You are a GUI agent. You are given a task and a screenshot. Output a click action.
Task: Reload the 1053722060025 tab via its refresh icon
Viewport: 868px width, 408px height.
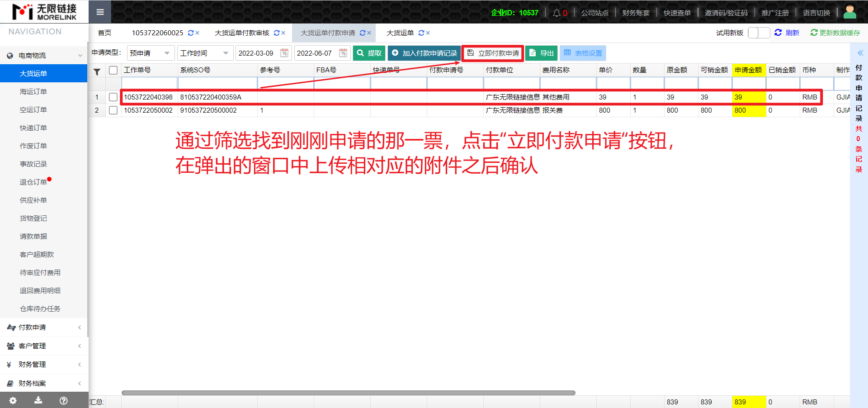(x=191, y=33)
